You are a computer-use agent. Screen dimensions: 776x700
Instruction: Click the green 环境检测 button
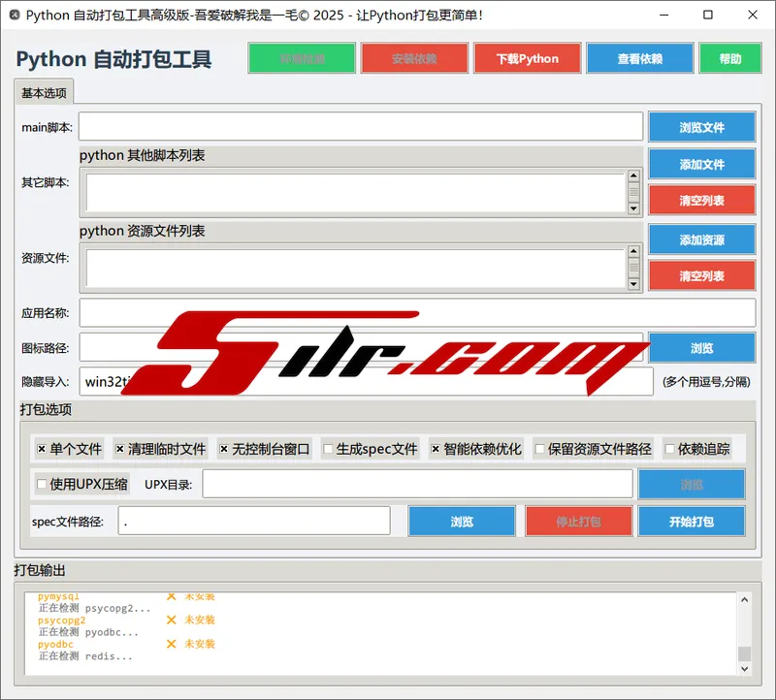pos(302,58)
